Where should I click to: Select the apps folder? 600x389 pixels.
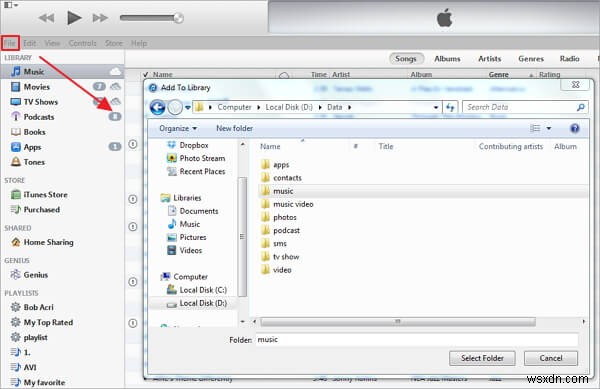tap(275, 164)
